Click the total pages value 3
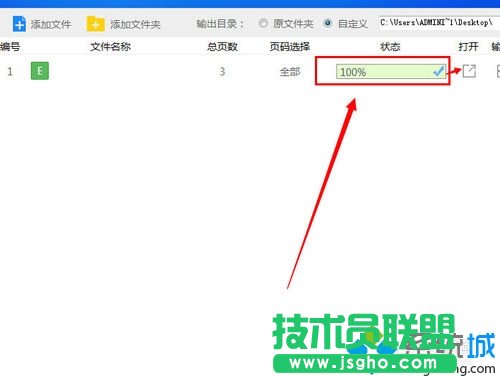Screen dimensions: 500x379 click(x=222, y=71)
